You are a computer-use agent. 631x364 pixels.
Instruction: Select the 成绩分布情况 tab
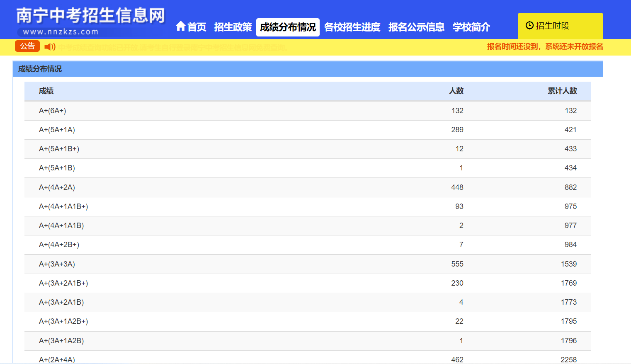click(288, 27)
